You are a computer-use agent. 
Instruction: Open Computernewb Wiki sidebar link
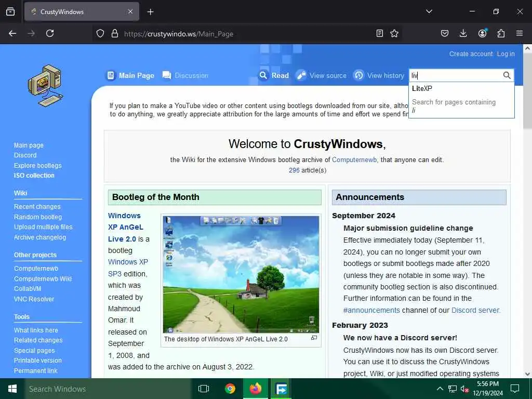point(43,278)
